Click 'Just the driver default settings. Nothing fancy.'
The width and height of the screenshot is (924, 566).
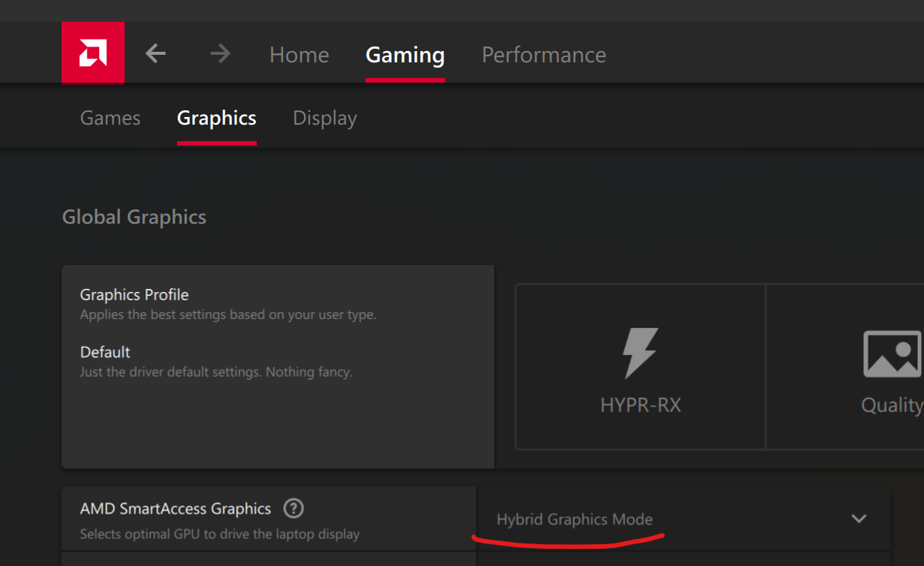point(216,372)
